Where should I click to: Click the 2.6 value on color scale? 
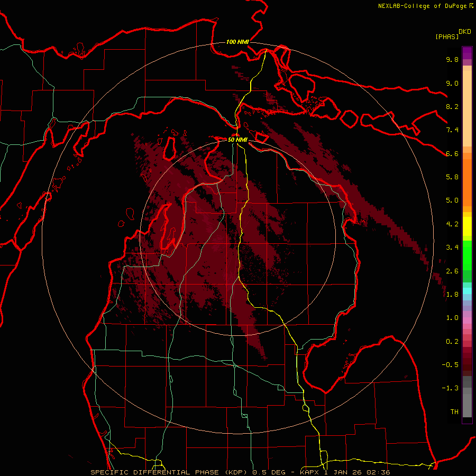(452, 271)
